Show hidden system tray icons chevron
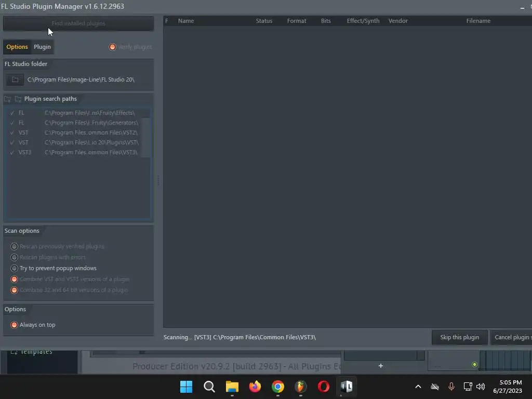Image resolution: width=532 pixels, height=399 pixels. coord(418,387)
